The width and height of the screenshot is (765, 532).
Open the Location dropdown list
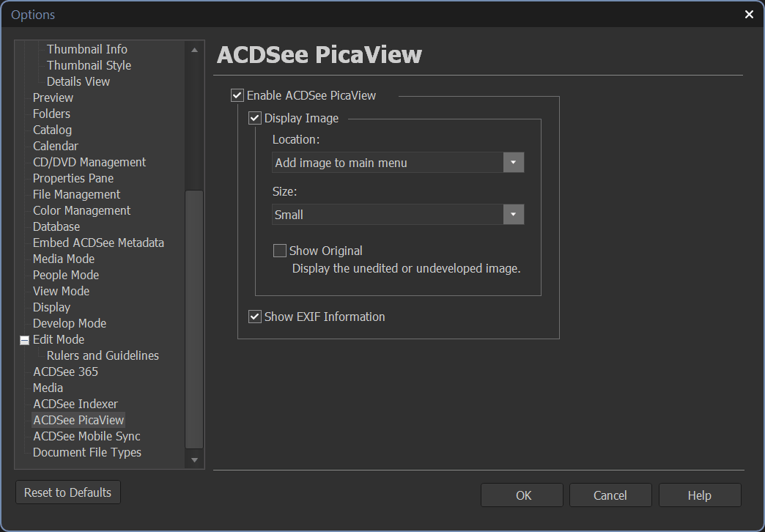[x=514, y=163]
